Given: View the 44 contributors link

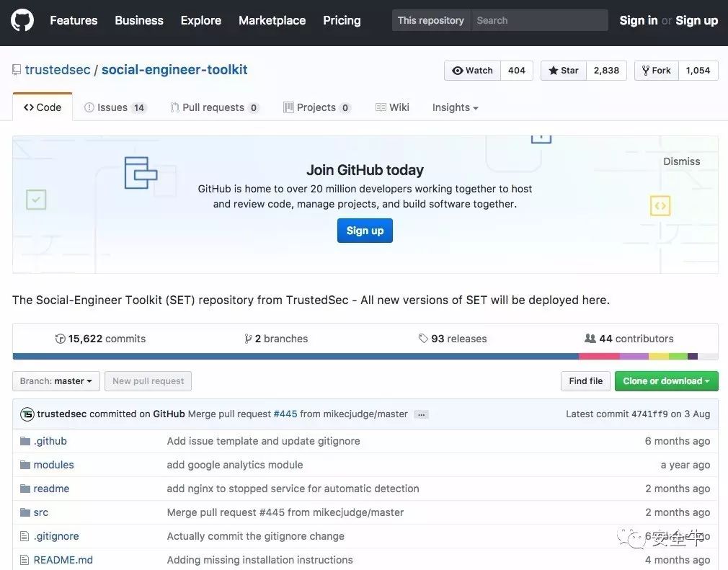Looking at the screenshot, I should tap(629, 339).
